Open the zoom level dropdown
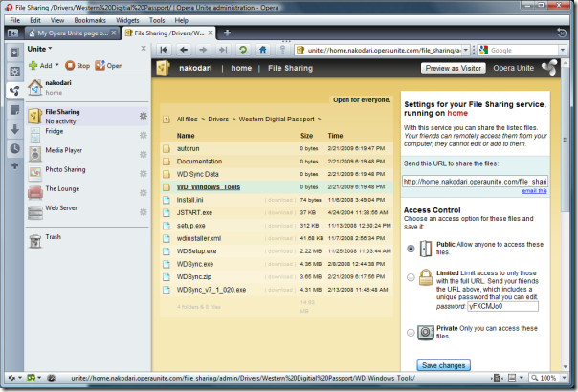Screen dimensions: 578x392 [564, 378]
